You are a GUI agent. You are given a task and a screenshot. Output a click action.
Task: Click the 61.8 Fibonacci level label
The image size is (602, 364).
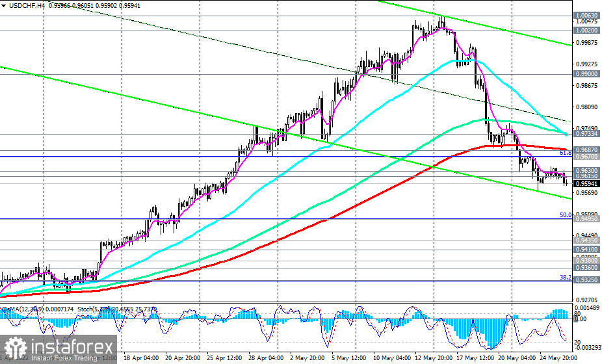pyautogui.click(x=566, y=153)
